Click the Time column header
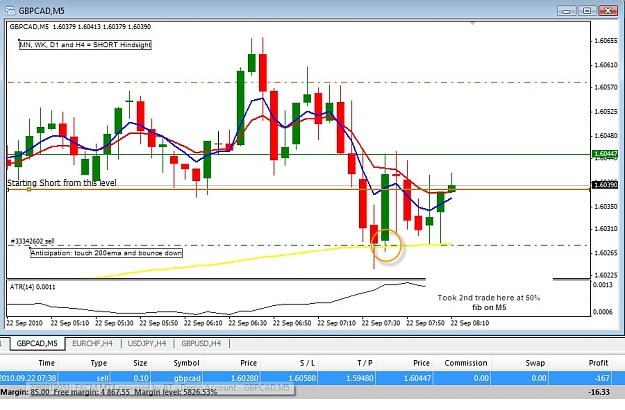 tap(46, 363)
